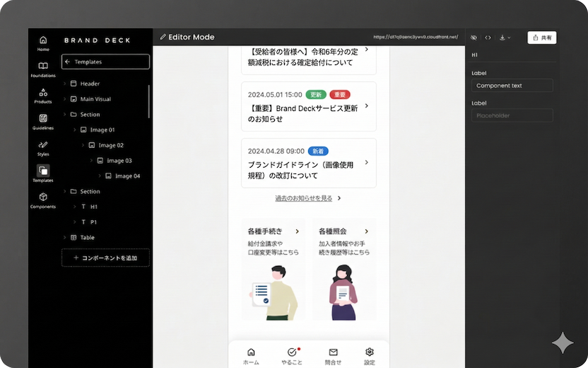Expand the Image 04 row
Screen dimensions: 588x368
pos(100,176)
